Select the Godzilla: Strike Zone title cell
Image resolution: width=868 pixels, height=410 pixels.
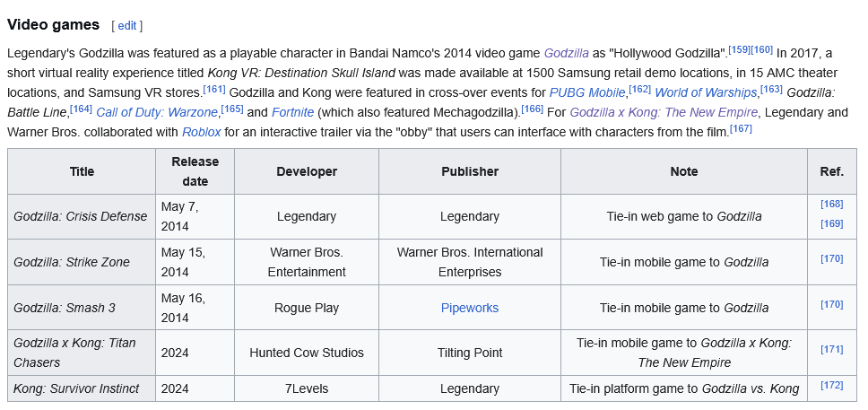[x=72, y=262]
